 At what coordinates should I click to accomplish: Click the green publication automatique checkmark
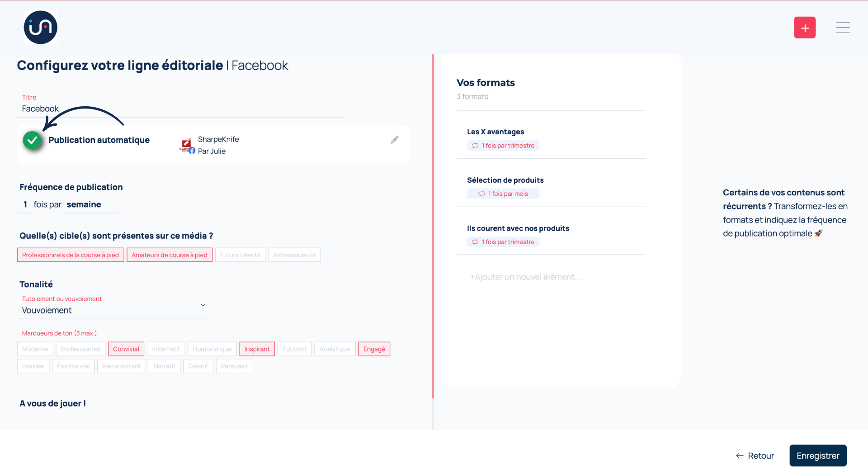click(x=32, y=140)
